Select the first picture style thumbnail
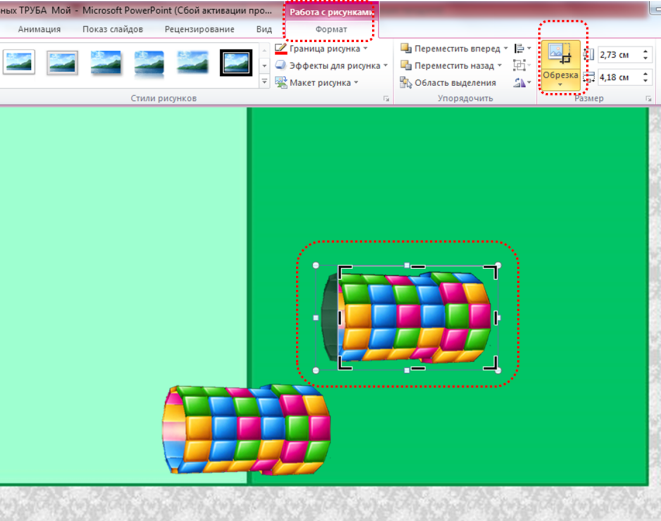Screen dimensions: 661x521 pos(19,62)
